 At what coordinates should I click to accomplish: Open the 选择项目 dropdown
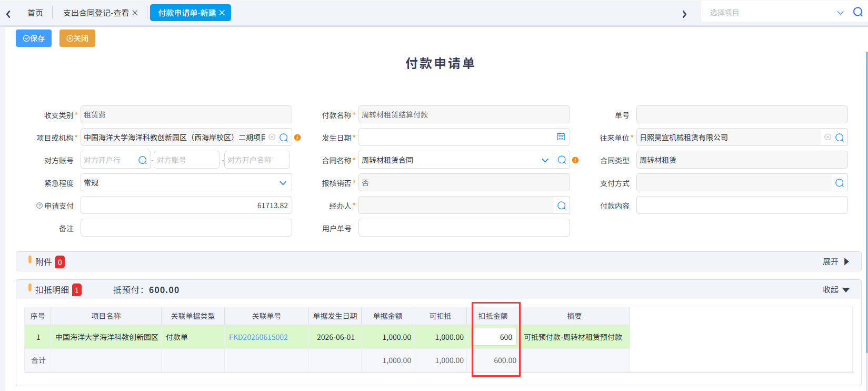click(x=840, y=13)
